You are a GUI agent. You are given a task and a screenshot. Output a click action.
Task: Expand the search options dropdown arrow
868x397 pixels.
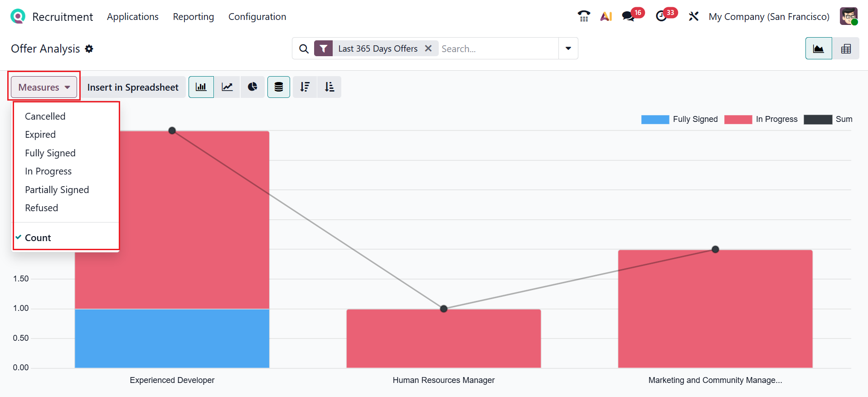(x=568, y=48)
